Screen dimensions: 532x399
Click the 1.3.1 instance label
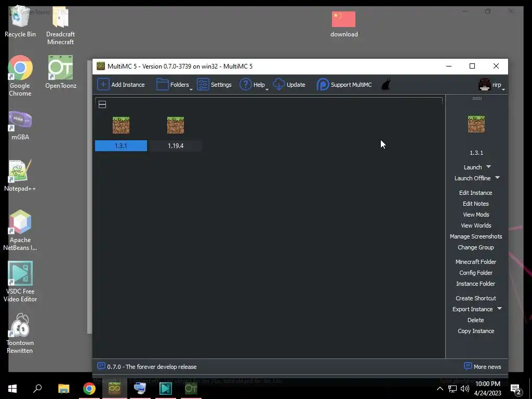point(121,146)
